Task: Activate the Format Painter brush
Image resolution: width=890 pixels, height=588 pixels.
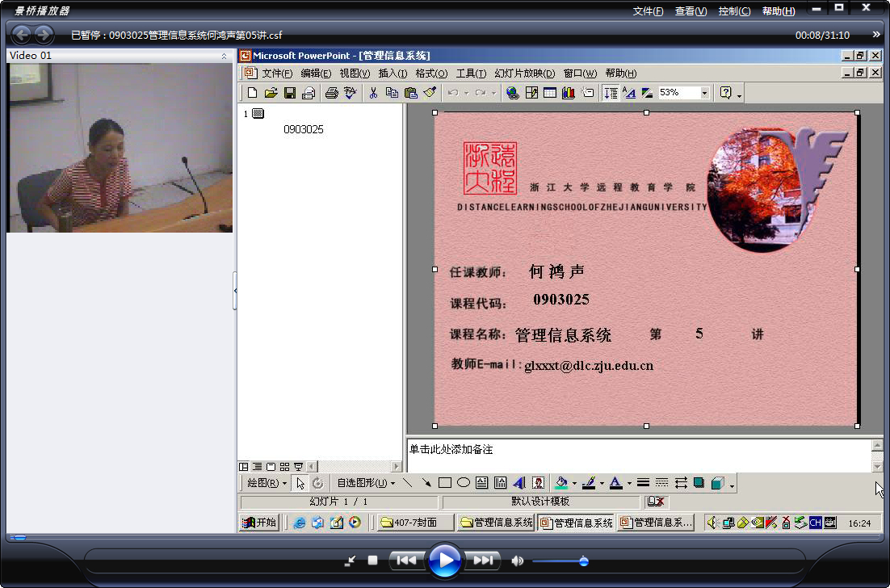Action: (x=430, y=93)
